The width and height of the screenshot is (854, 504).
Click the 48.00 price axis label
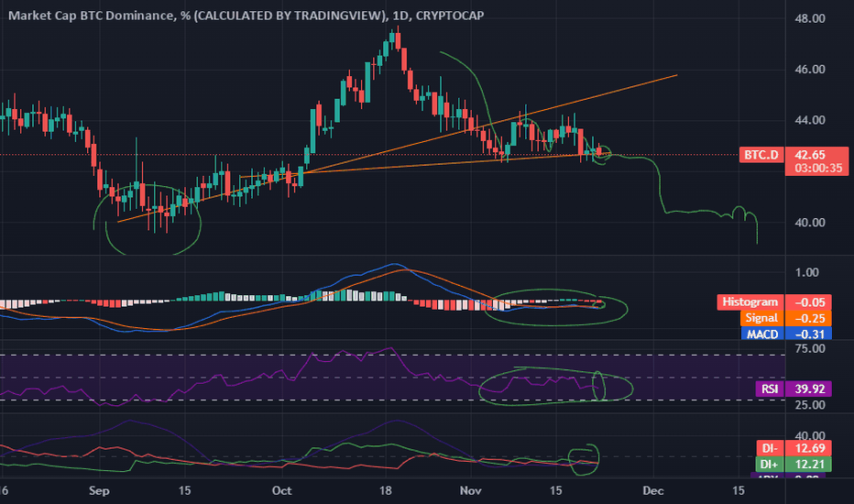[810, 18]
